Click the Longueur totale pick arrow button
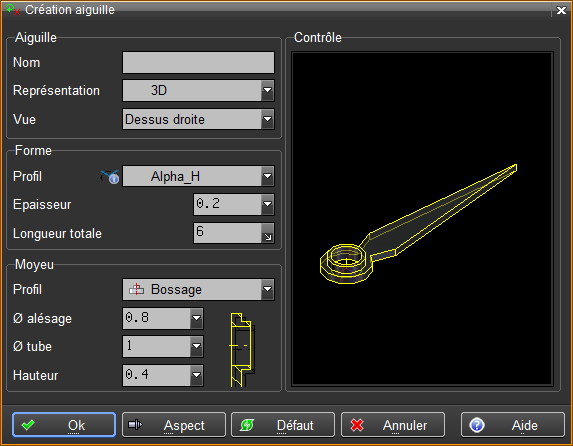This screenshot has width=573, height=446. pyautogui.click(x=268, y=233)
